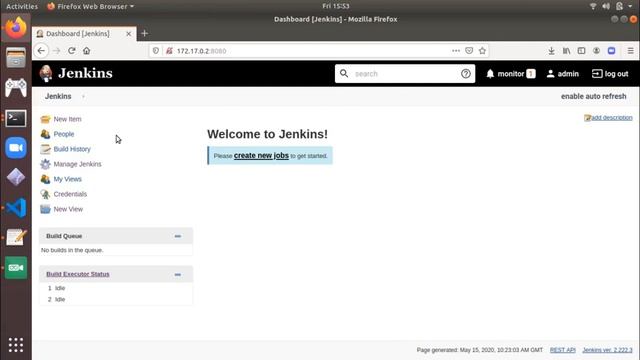The width and height of the screenshot is (640, 360).
Task: Click the Save to Pocket icon
Action: pos(469,51)
